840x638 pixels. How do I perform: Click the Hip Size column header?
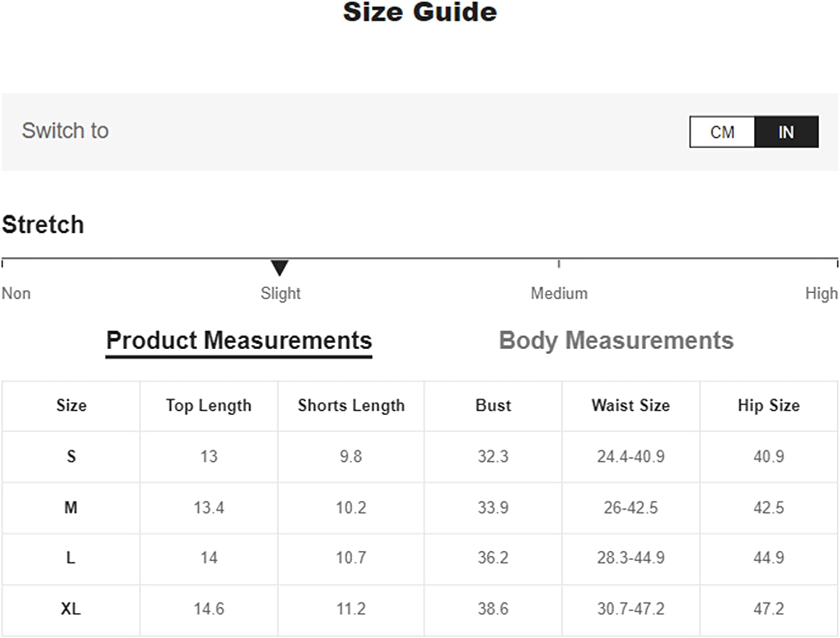click(x=768, y=405)
